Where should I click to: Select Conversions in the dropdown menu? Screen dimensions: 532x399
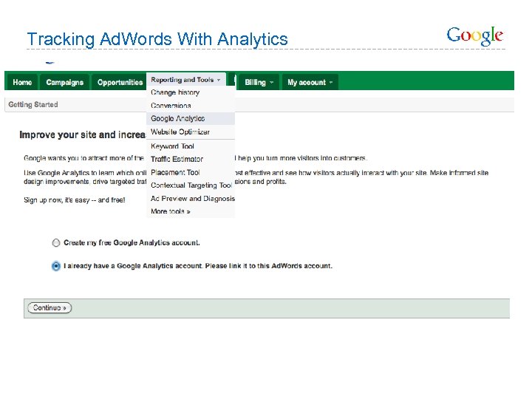coord(171,106)
